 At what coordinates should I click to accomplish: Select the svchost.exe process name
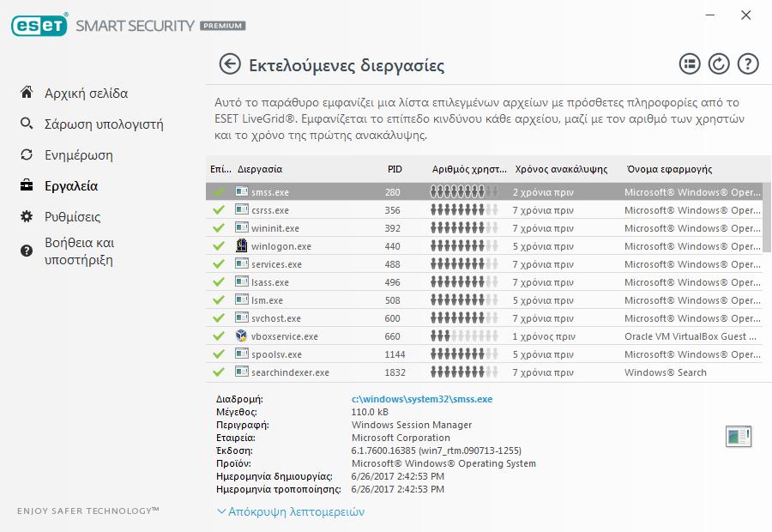pyautogui.click(x=275, y=318)
